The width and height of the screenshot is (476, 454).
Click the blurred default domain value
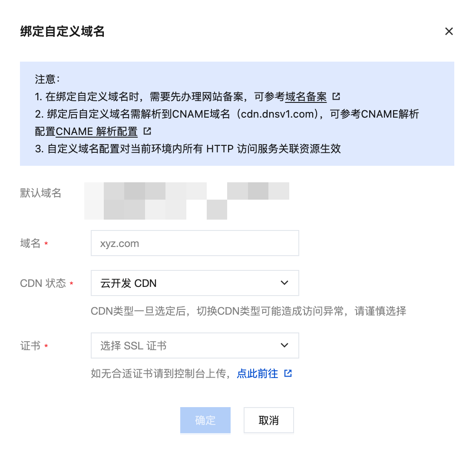187,200
